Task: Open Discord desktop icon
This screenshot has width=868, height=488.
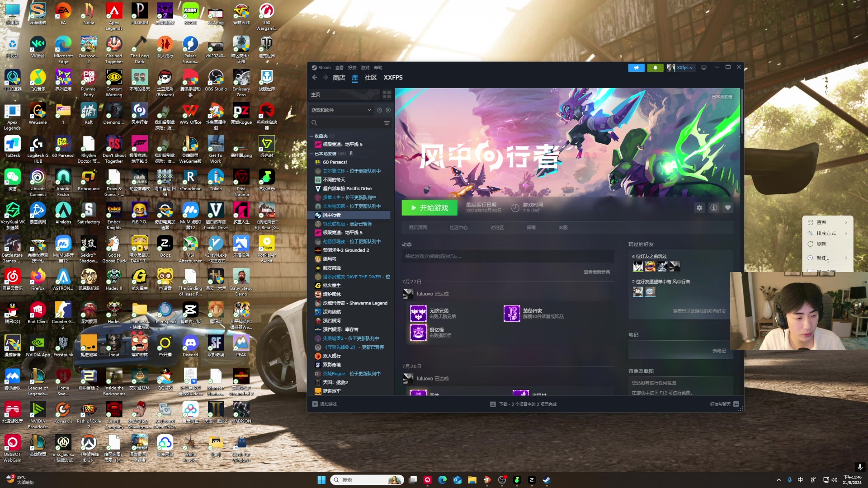Action: pos(190,347)
